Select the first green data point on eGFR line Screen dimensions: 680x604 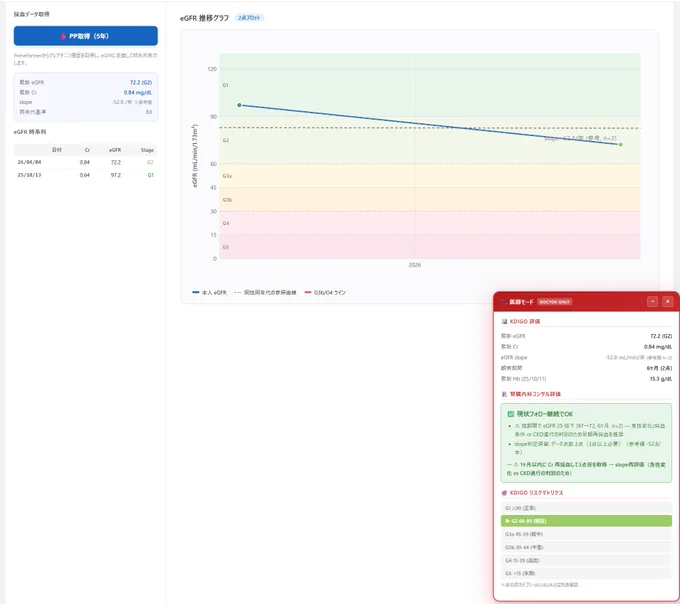pos(239,105)
